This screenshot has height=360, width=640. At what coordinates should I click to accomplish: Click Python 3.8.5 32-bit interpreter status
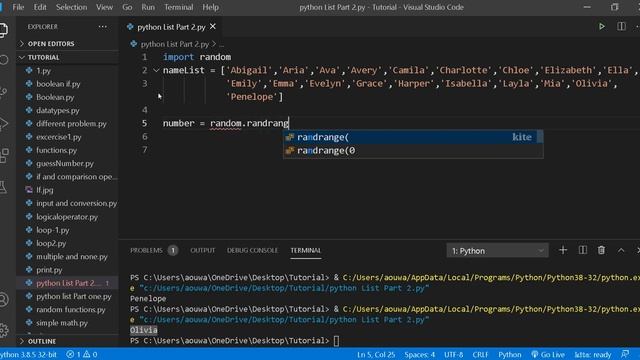[x=28, y=354]
